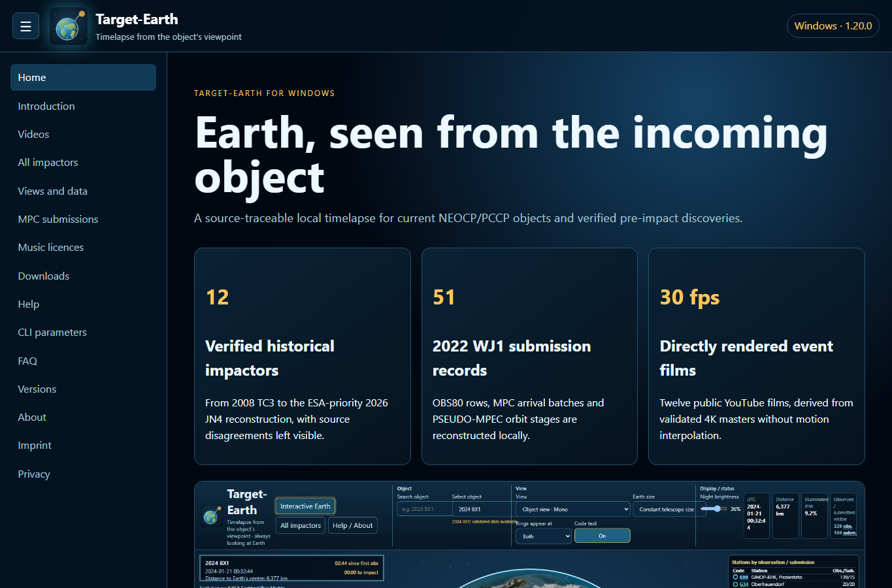This screenshot has height=588, width=892.
Task: Click 'TARGET-EARTH FOR WINDOWS' eyebrow text
Action: coord(265,93)
